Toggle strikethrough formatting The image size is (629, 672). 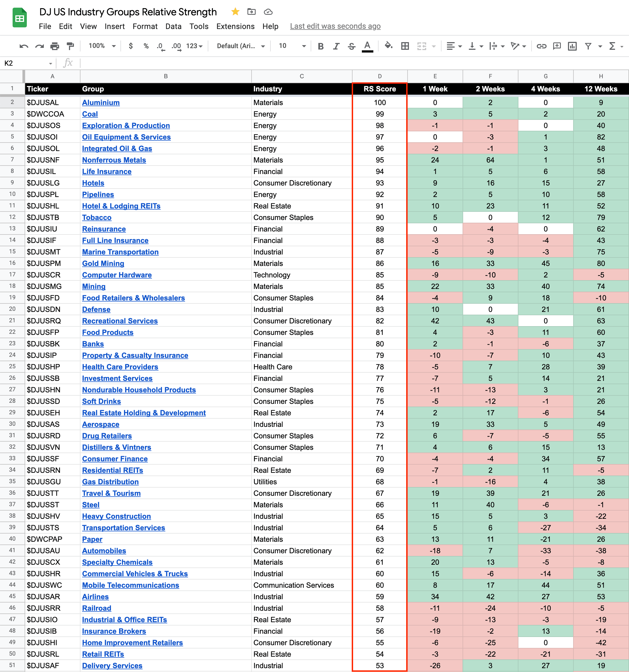pos(351,46)
